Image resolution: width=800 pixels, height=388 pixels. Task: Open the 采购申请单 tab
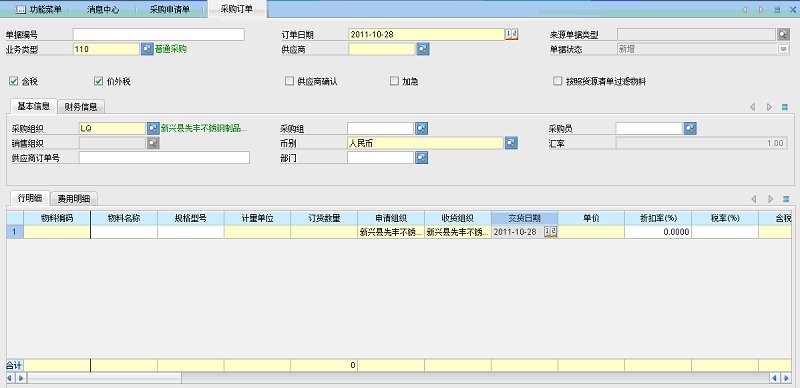pyautogui.click(x=170, y=9)
